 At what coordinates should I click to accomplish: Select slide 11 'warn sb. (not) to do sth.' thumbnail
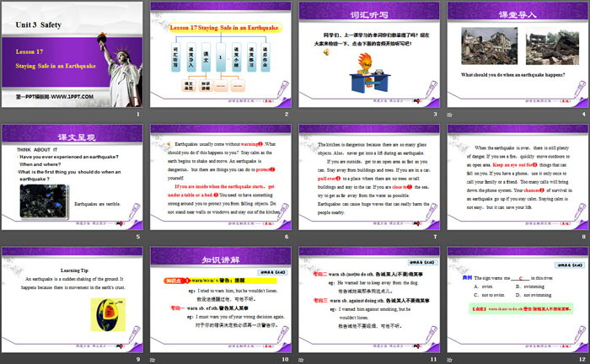coord(369,300)
